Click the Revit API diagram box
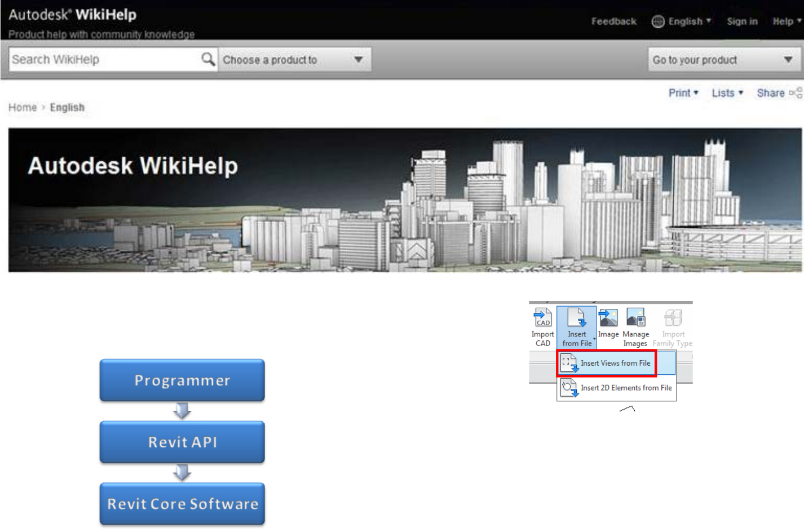Screen dimensions: 804x532 point(182,442)
